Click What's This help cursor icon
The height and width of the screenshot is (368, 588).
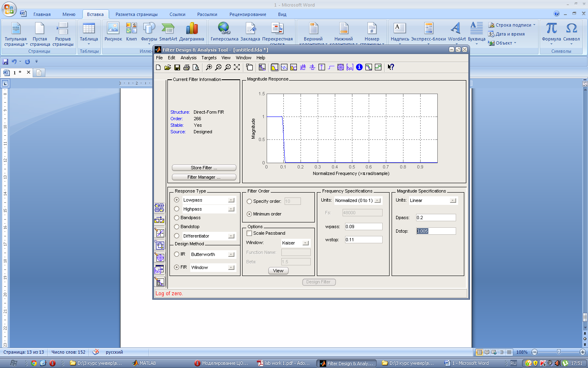(x=391, y=67)
